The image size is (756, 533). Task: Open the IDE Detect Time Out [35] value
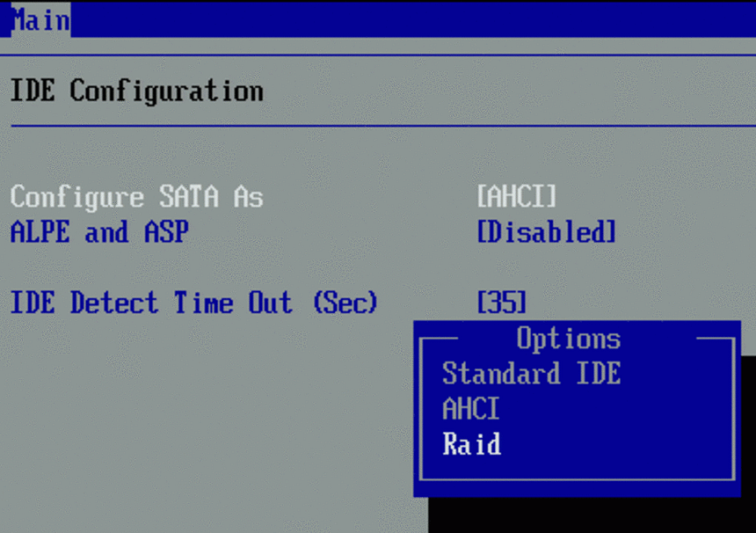click(501, 303)
